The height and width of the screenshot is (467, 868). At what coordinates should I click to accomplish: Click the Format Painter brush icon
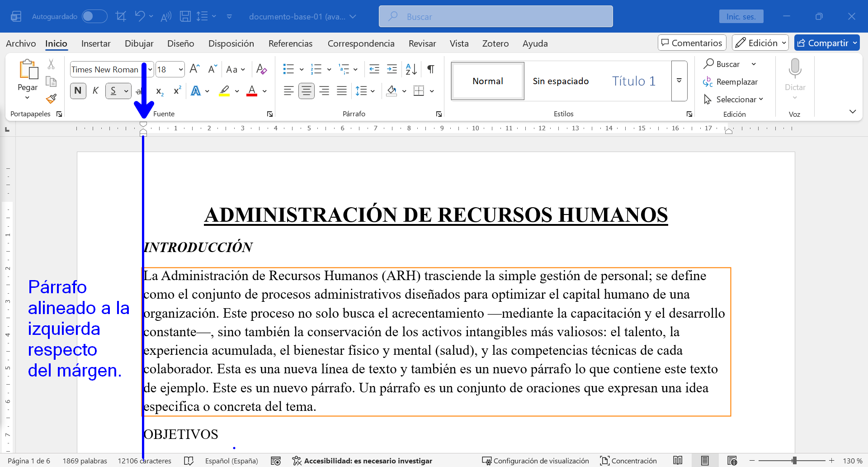click(x=52, y=99)
